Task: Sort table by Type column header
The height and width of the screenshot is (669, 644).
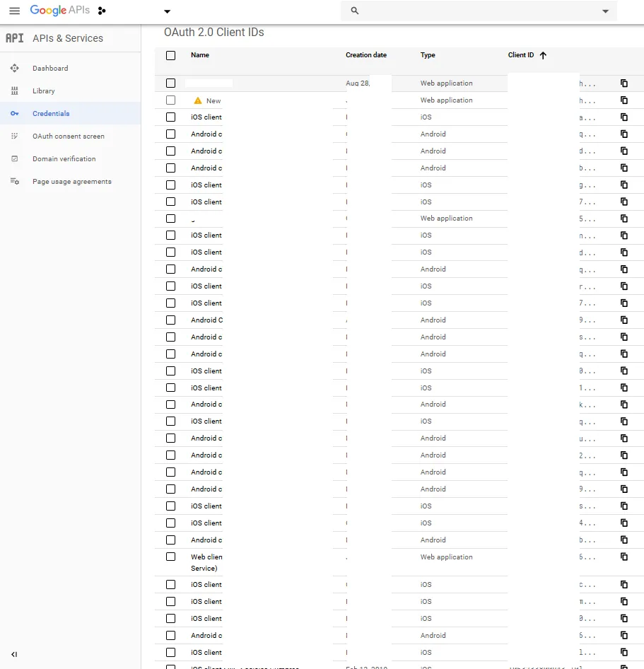Action: (x=428, y=55)
